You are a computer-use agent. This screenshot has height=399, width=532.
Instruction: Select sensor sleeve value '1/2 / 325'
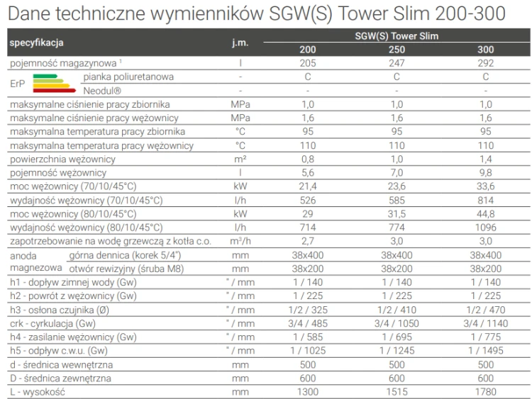(308, 310)
